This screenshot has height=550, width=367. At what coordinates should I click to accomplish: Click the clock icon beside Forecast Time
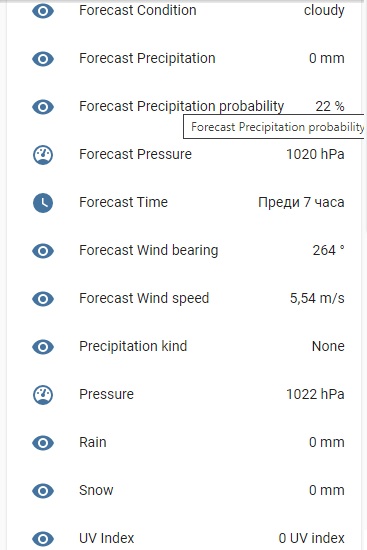click(x=43, y=203)
